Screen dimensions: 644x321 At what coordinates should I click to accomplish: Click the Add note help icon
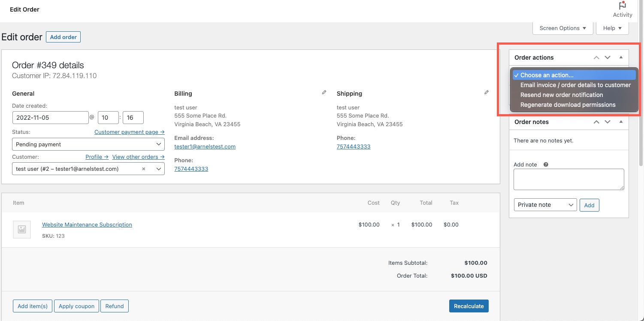pos(546,164)
